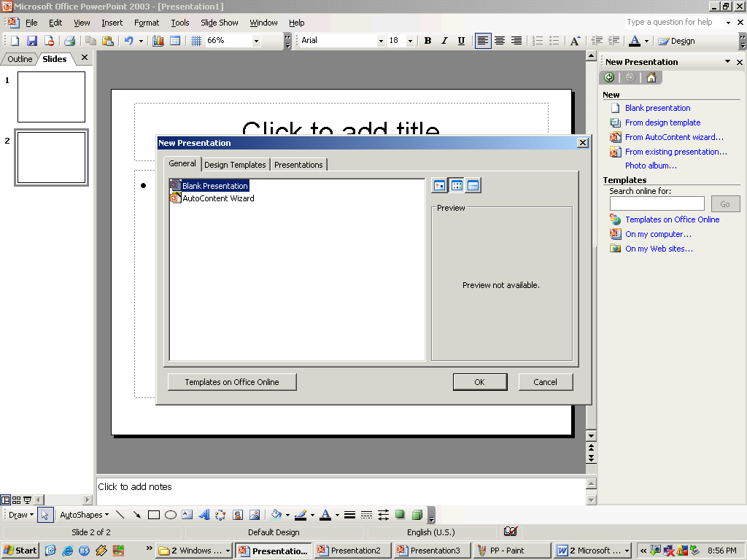Select slide 1 thumbnail
This screenshot has height=560, width=747.
(x=52, y=97)
